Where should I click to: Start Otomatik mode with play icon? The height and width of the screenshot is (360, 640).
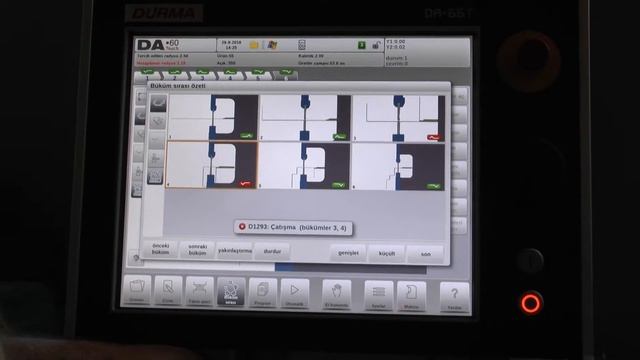point(294,293)
